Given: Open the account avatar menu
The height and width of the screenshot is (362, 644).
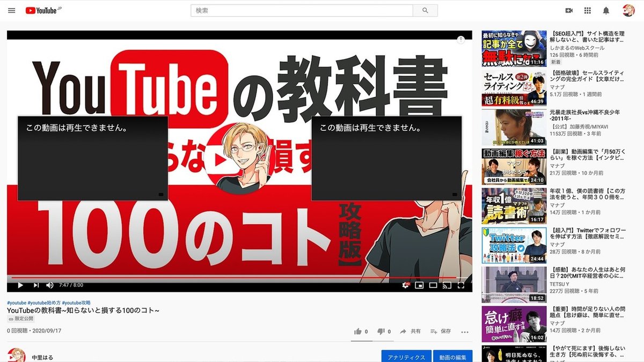Looking at the screenshot, I should click(x=628, y=10).
